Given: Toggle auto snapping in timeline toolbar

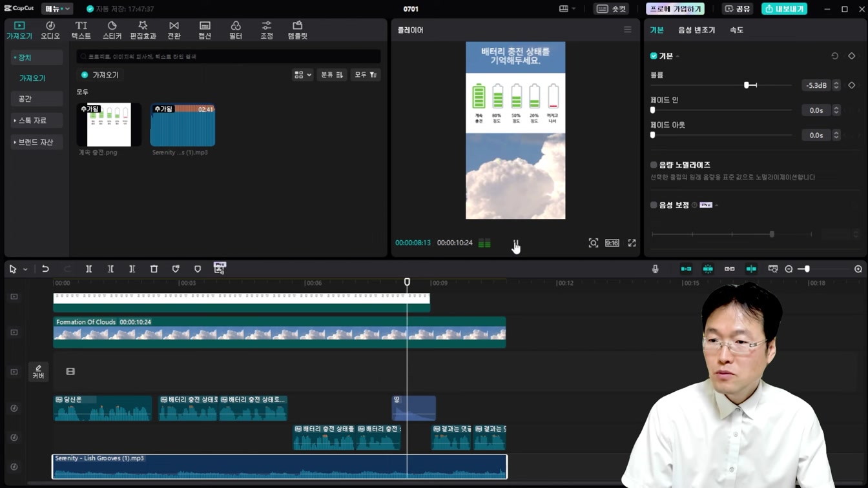Looking at the screenshot, I should pyautogui.click(x=708, y=269).
